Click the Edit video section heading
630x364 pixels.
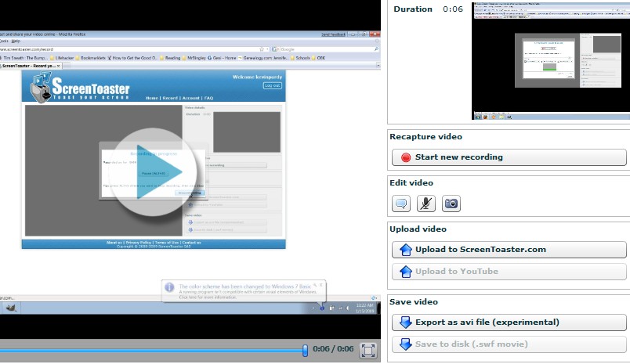(411, 183)
